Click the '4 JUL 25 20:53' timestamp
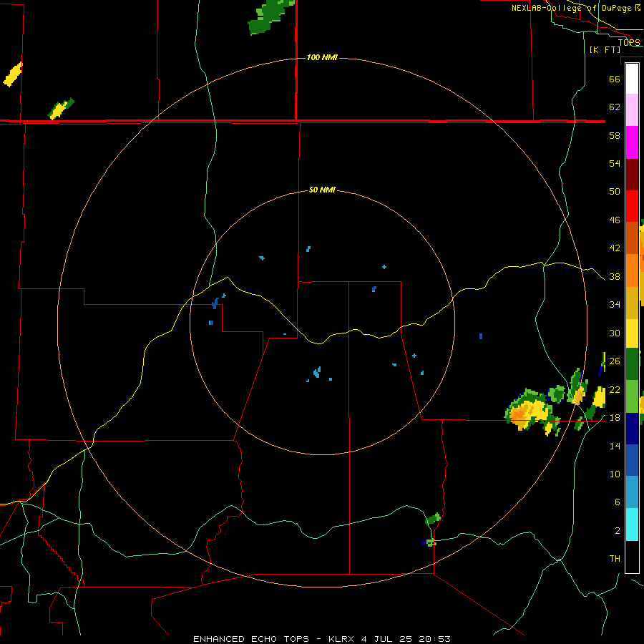 pos(406,639)
